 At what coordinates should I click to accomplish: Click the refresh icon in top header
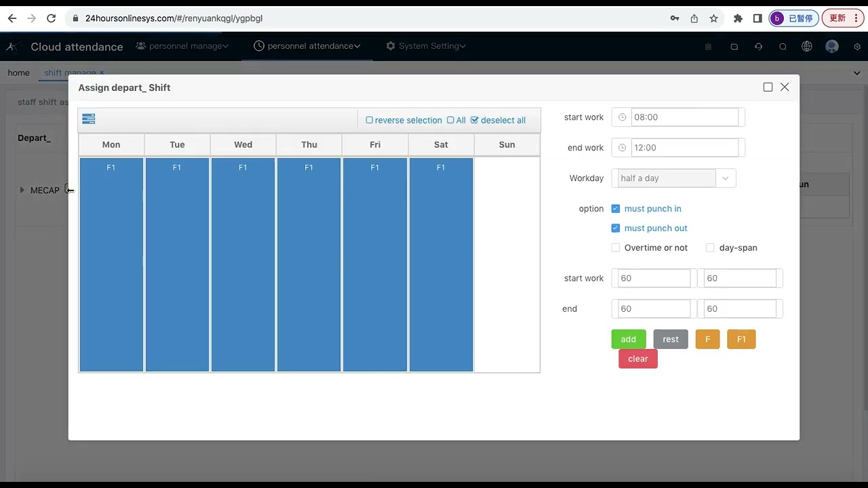(x=758, y=47)
